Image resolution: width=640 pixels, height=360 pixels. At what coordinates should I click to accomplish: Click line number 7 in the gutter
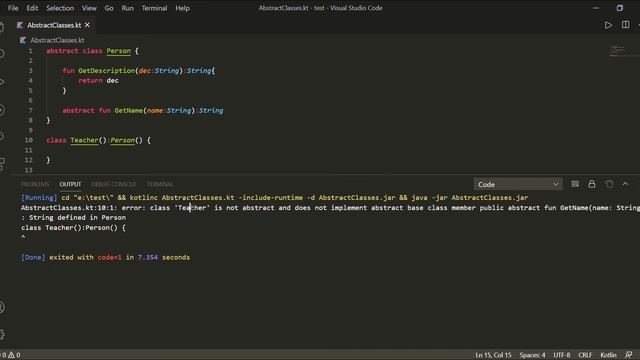30,110
